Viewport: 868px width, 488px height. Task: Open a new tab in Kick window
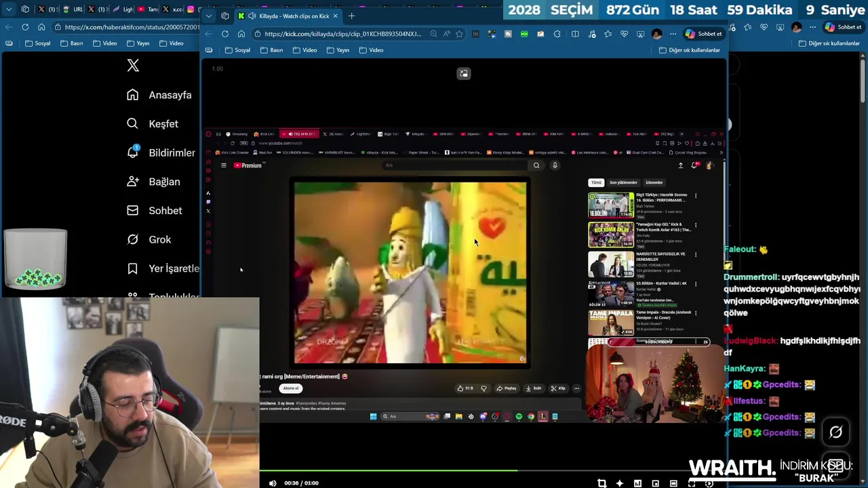tap(351, 16)
